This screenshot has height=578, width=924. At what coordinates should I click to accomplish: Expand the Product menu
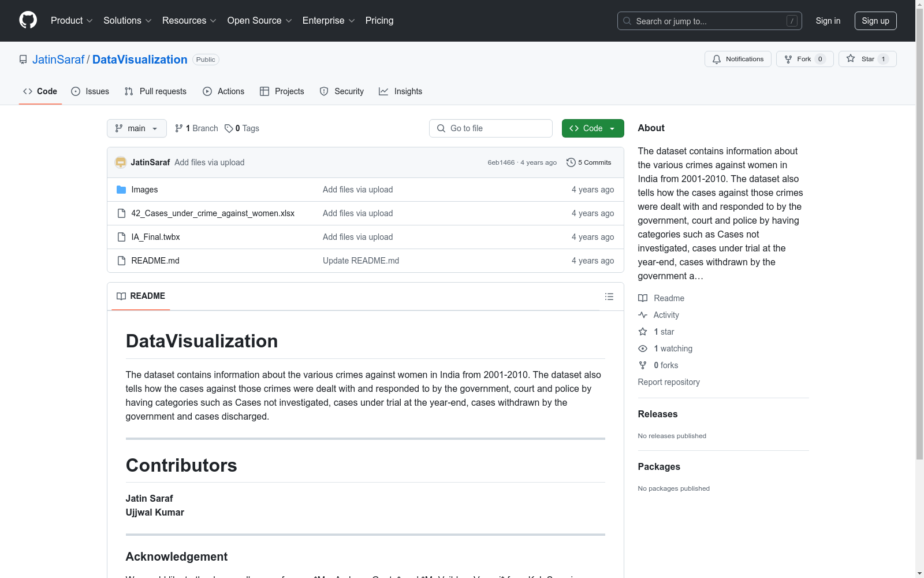(x=72, y=21)
